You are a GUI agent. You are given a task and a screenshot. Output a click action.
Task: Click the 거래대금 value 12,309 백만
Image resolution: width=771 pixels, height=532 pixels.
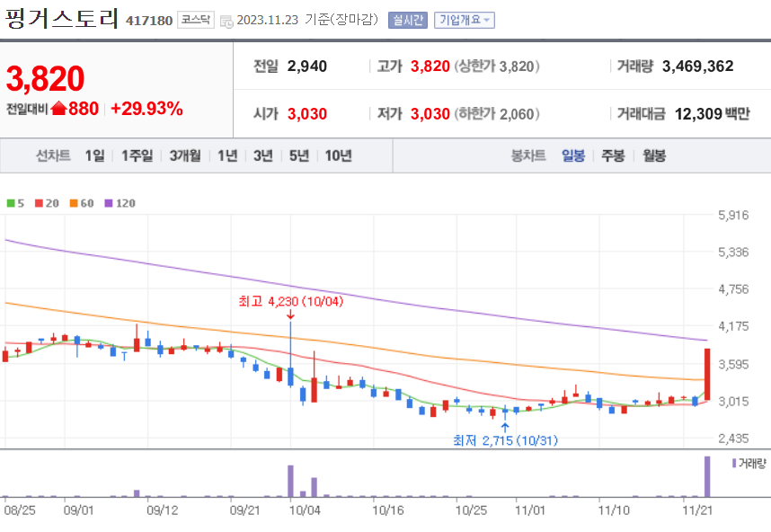[712, 114]
